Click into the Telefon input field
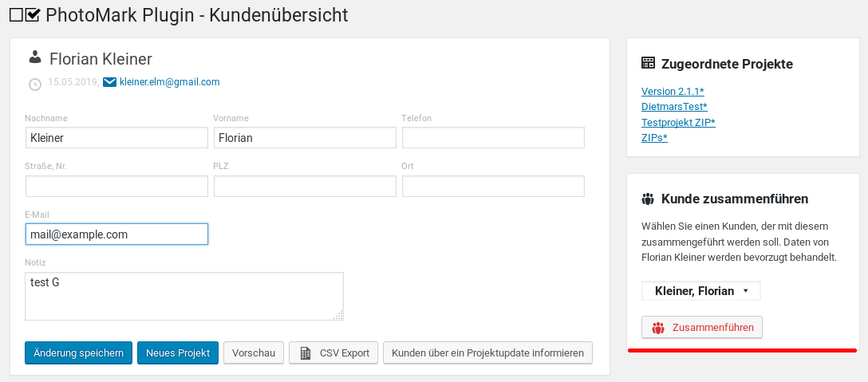 [x=493, y=138]
